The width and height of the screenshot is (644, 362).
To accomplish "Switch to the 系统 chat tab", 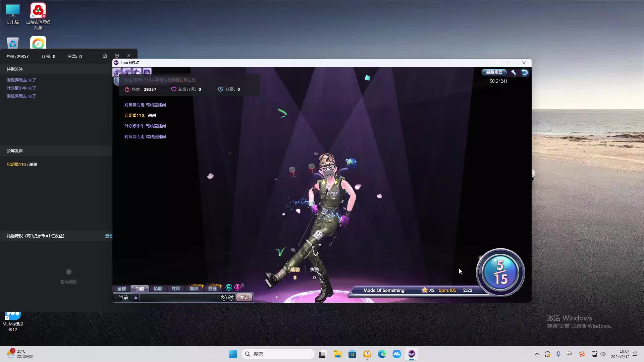I will (x=212, y=289).
